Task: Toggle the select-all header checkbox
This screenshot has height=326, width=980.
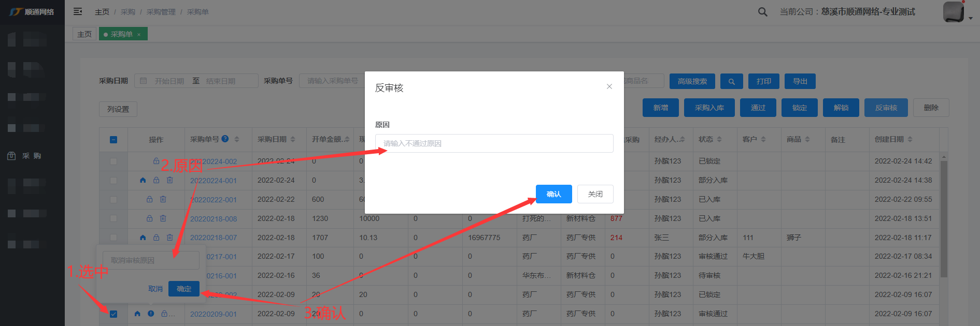Action: (113, 140)
